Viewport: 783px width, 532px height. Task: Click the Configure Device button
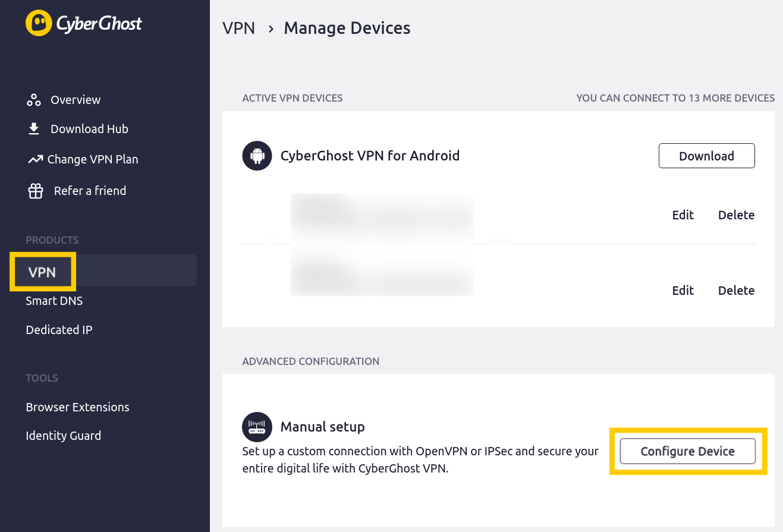pyautogui.click(x=687, y=451)
